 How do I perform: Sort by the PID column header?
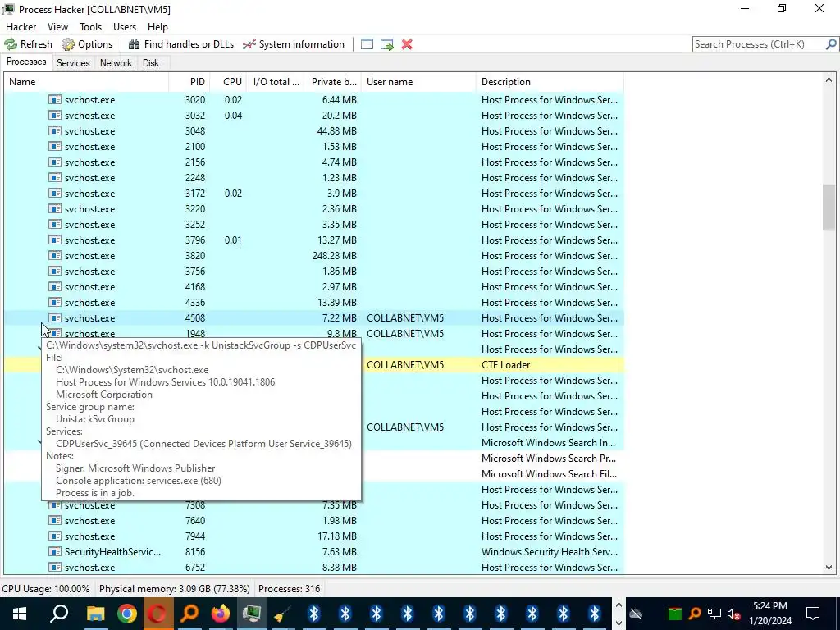tap(189, 82)
